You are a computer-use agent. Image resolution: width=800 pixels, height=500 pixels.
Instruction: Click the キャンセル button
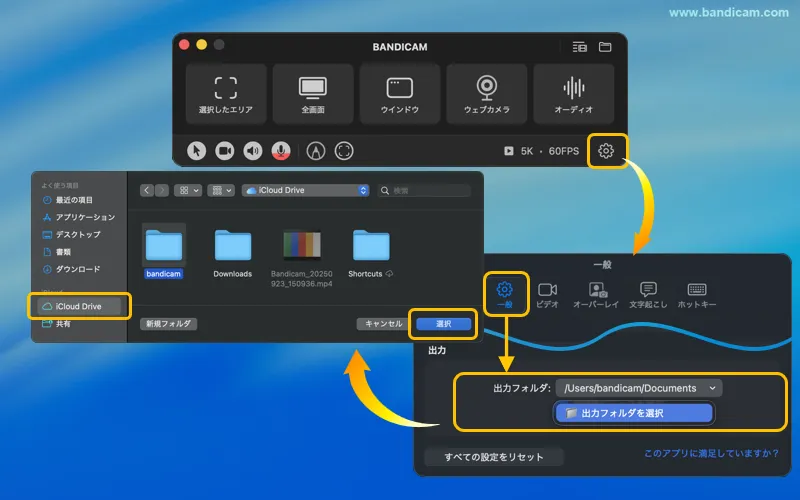click(x=384, y=323)
